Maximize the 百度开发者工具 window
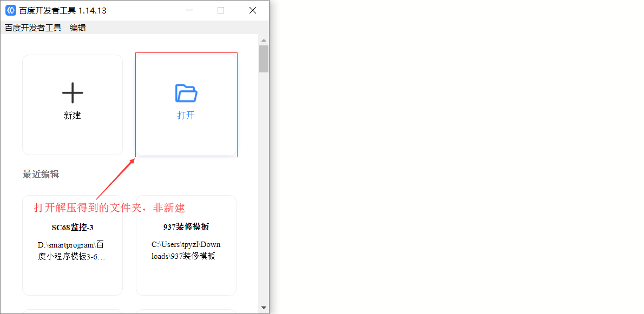The height and width of the screenshot is (314, 644). (x=221, y=10)
